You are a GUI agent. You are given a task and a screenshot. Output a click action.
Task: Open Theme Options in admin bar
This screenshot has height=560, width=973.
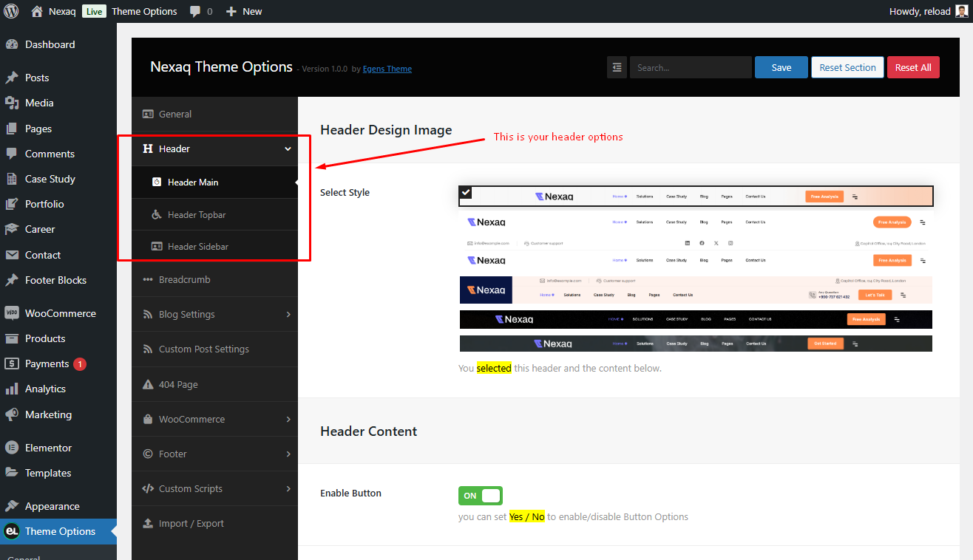(144, 11)
